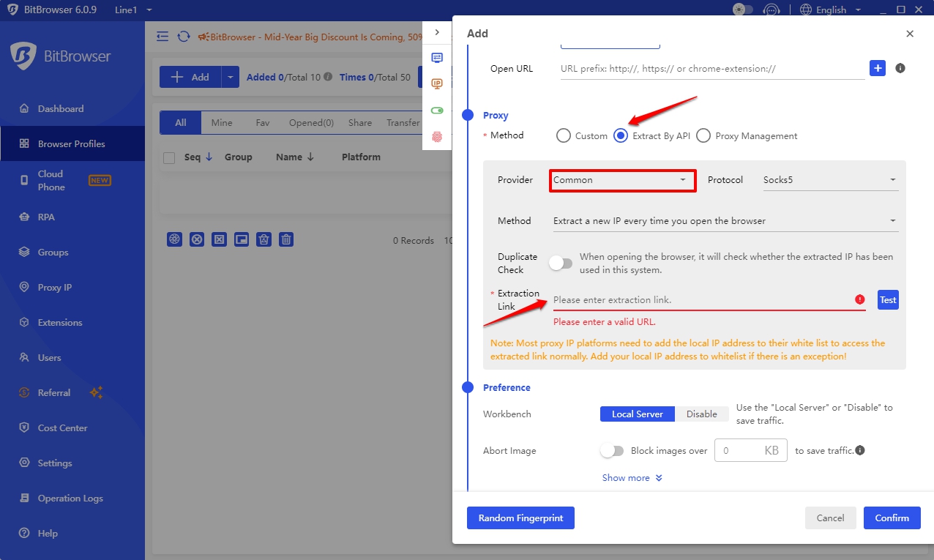Sort by Name using the arrow

coord(310,157)
